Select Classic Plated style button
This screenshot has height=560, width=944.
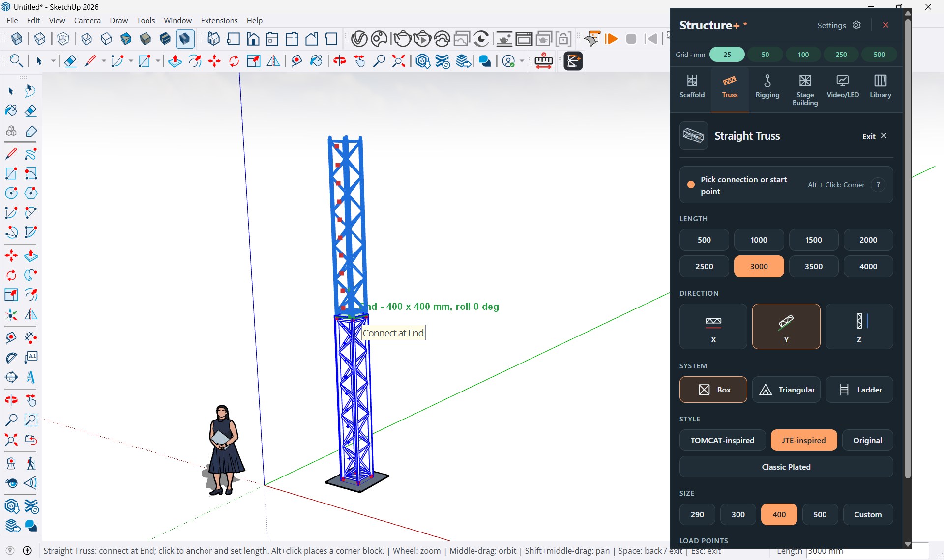(786, 467)
